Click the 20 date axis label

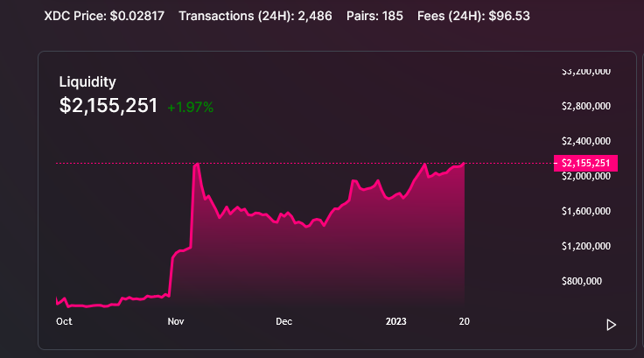(464, 321)
